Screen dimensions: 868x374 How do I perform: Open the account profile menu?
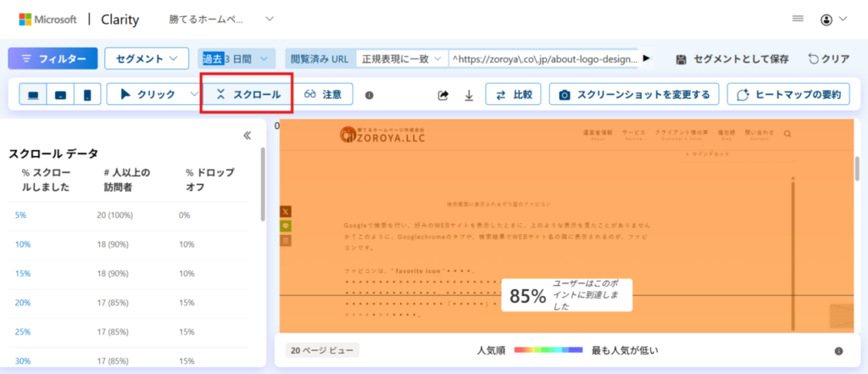coord(833,19)
